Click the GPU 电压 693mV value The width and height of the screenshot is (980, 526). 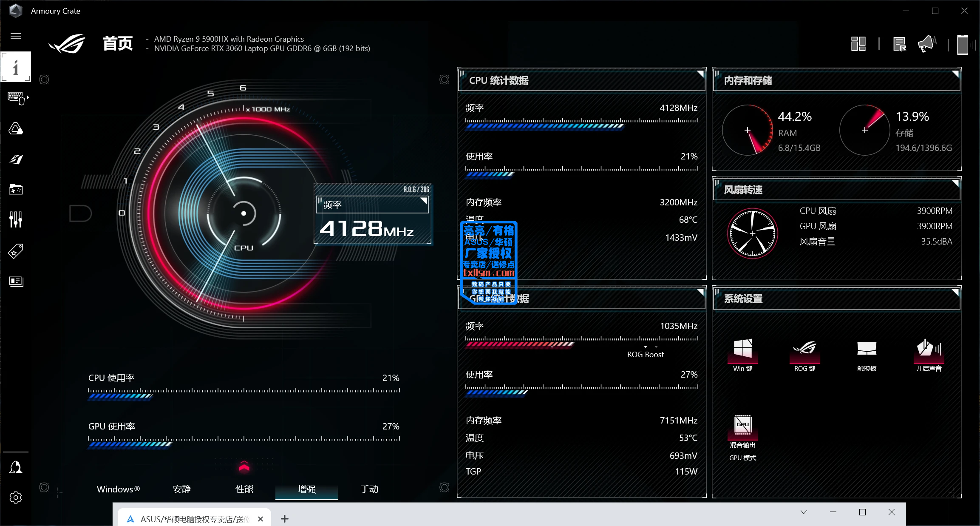click(683, 455)
